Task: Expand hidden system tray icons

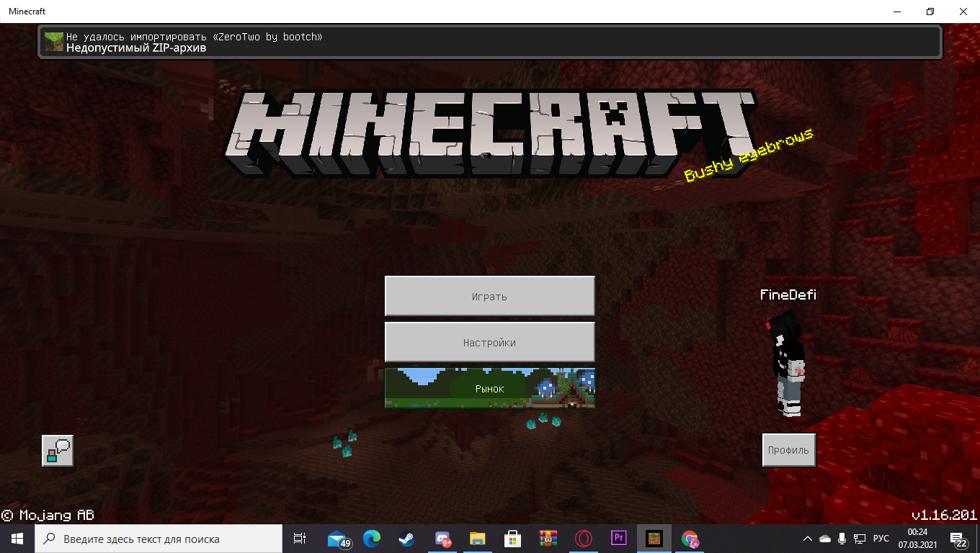Action: 808,539
